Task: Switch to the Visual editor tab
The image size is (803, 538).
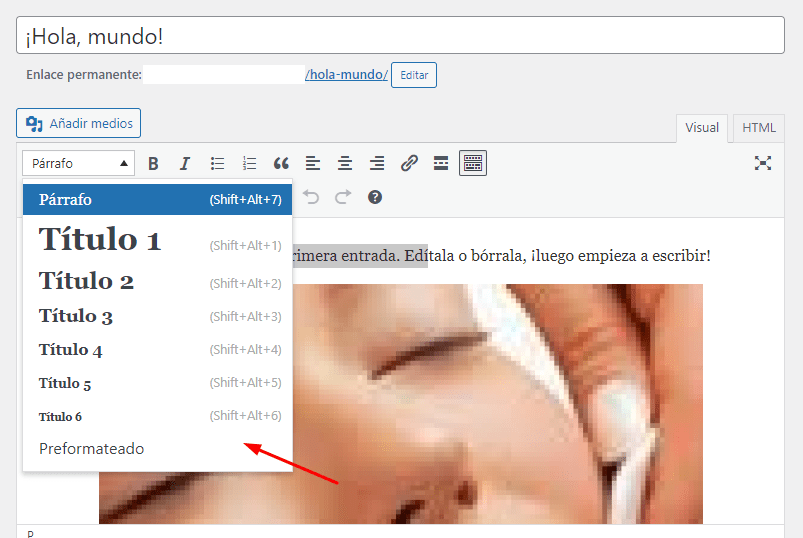Action: 702,128
